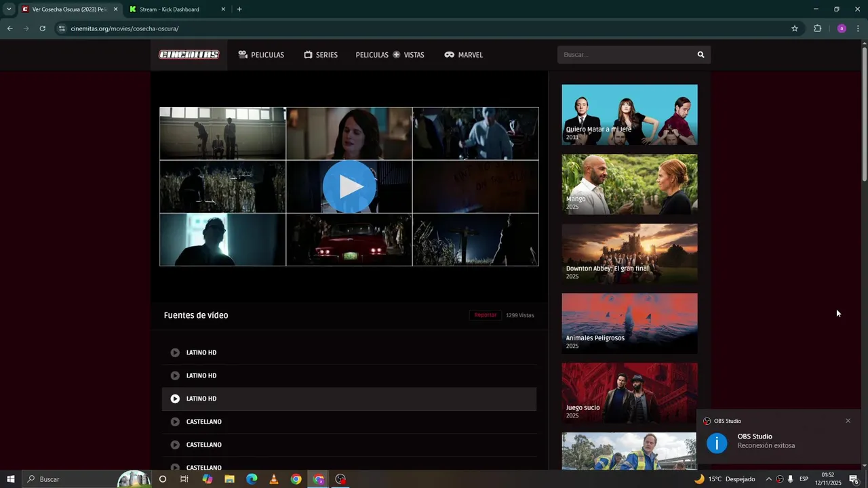This screenshot has height=488, width=868.
Task: Open the weather widget 15°C Despejado
Action: (x=724, y=479)
